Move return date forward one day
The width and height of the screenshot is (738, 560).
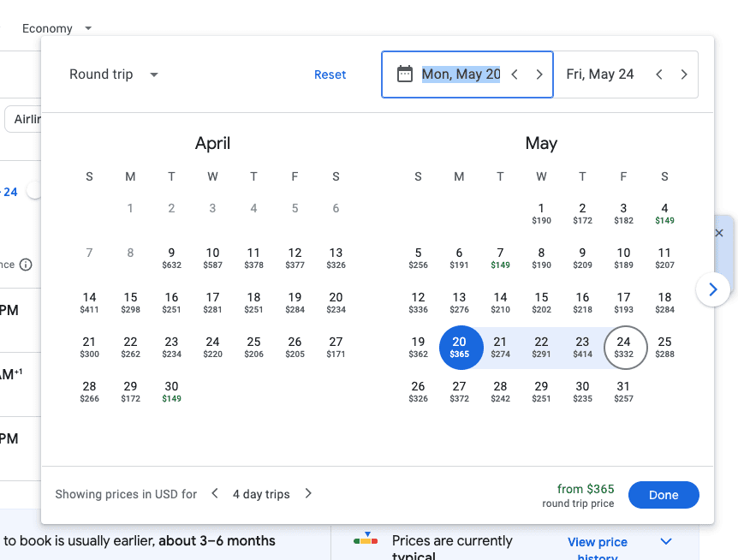(684, 74)
